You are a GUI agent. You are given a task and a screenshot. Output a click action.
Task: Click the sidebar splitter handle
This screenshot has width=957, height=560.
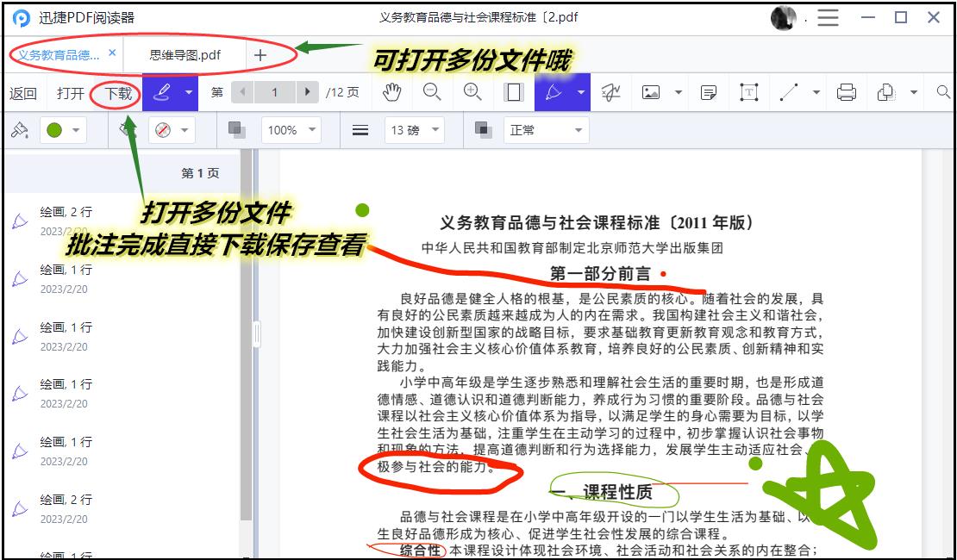click(x=257, y=334)
